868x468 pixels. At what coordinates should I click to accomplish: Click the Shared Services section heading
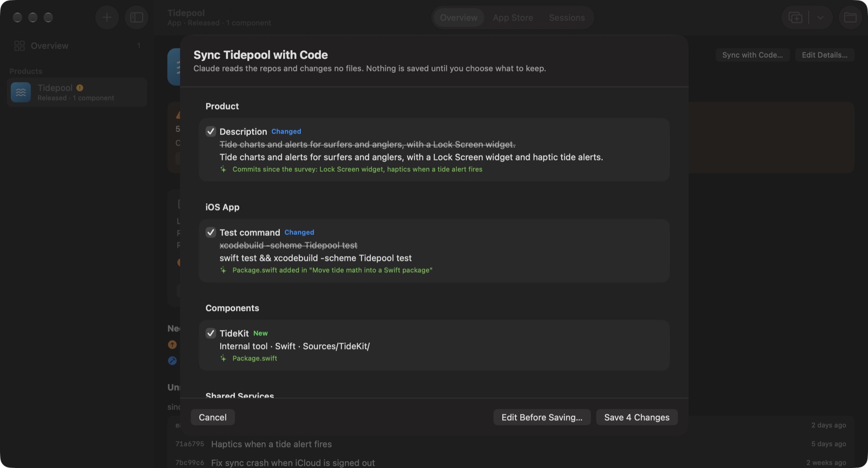point(240,395)
